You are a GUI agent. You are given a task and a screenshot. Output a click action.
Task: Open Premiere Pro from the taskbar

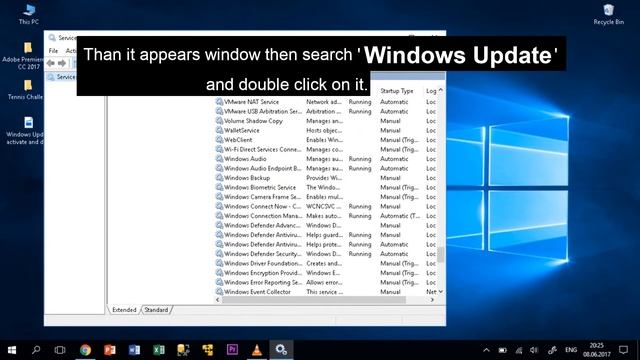232,350
